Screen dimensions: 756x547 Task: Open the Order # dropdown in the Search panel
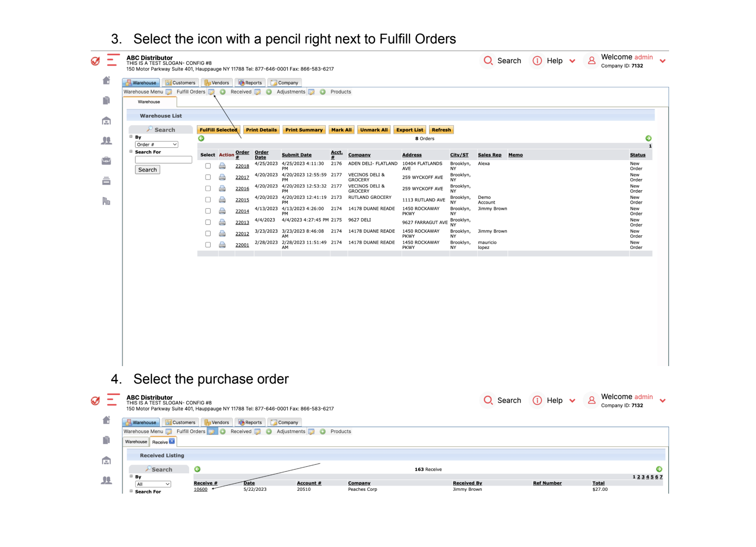(156, 144)
